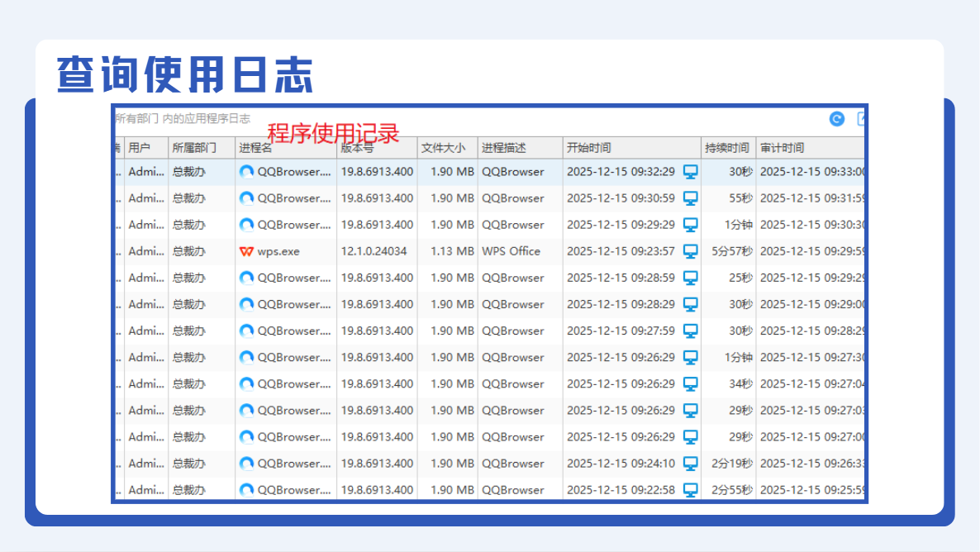980x552 pixels.
Task: Click QQBrowser icon in row started 09:30:59
Action: point(246,198)
